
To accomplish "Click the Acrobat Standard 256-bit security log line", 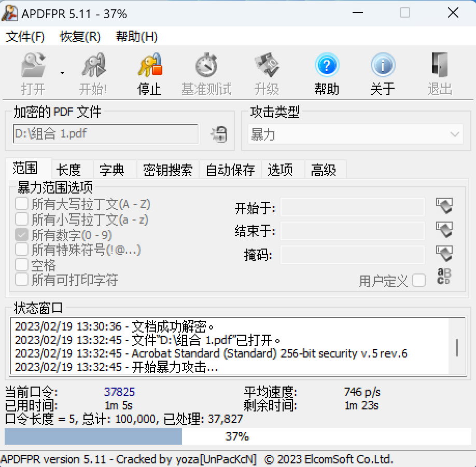I will [x=211, y=354].
